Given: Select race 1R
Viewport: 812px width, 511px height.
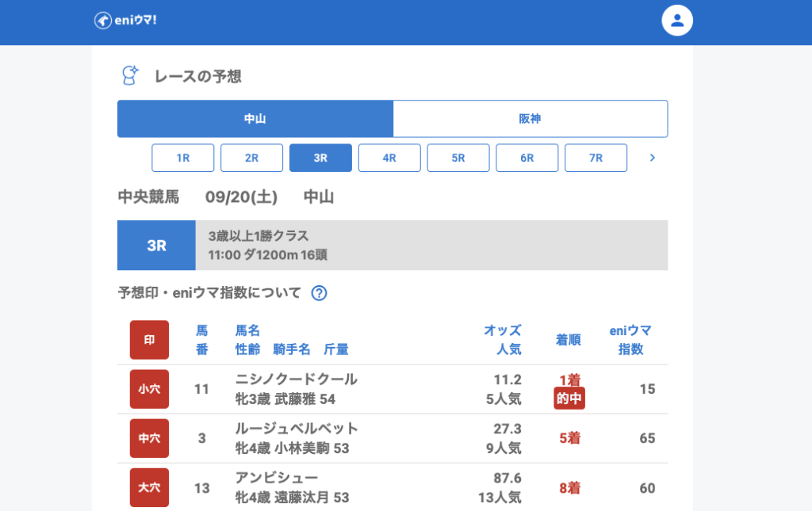Looking at the screenshot, I should (x=183, y=158).
